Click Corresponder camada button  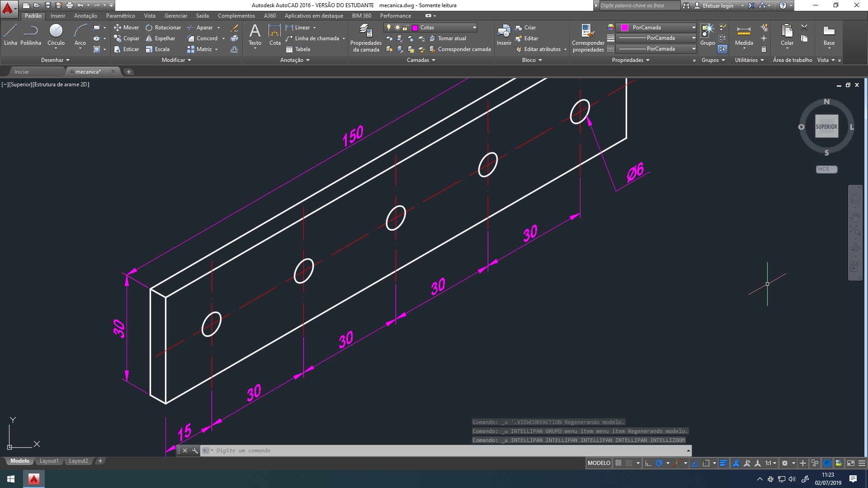coord(460,49)
